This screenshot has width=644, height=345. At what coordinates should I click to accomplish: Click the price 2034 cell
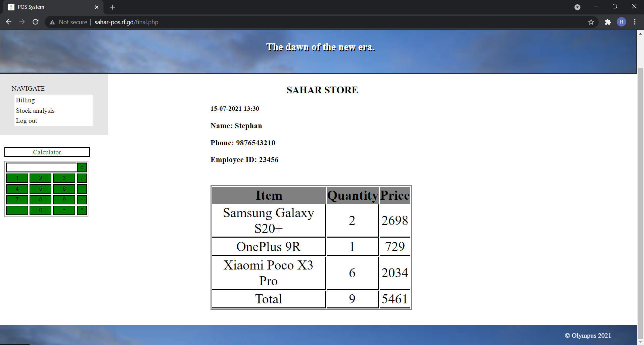click(x=395, y=273)
